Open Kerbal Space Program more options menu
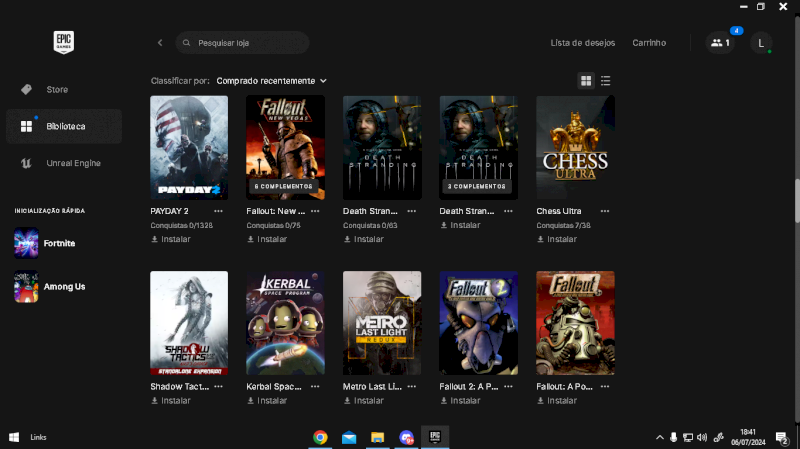 coord(315,387)
